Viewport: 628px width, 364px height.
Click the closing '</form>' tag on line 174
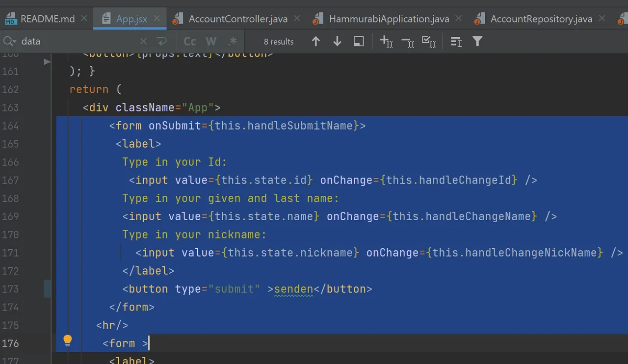(x=132, y=307)
